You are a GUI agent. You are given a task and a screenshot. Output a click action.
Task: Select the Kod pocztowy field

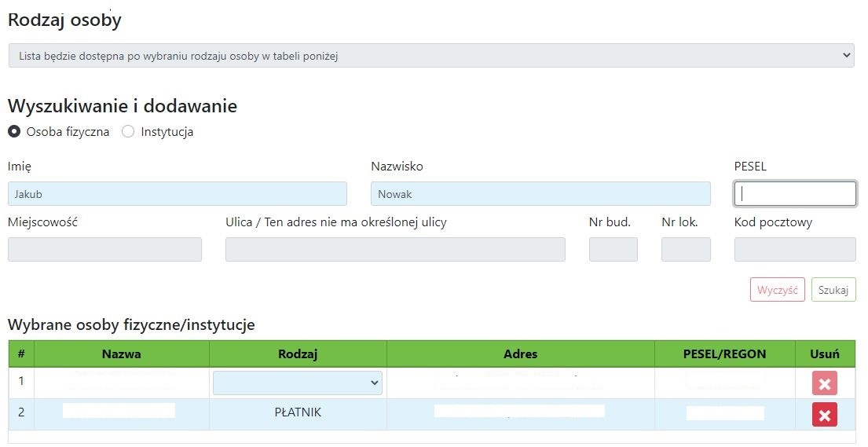click(794, 249)
